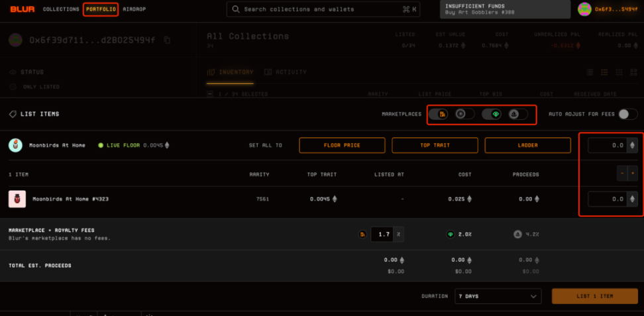Select the compact list view icon
Screen dimensions: 644x316
[590, 72]
